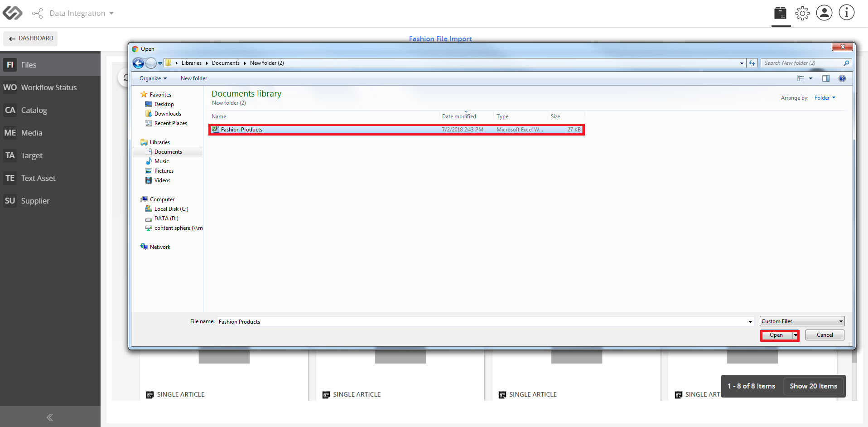Open Media in the sidebar
The height and width of the screenshot is (427, 868).
(x=50, y=133)
